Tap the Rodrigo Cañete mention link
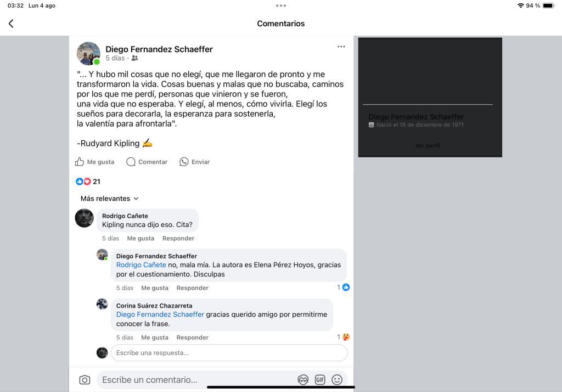The width and height of the screenshot is (562, 392). [141, 265]
